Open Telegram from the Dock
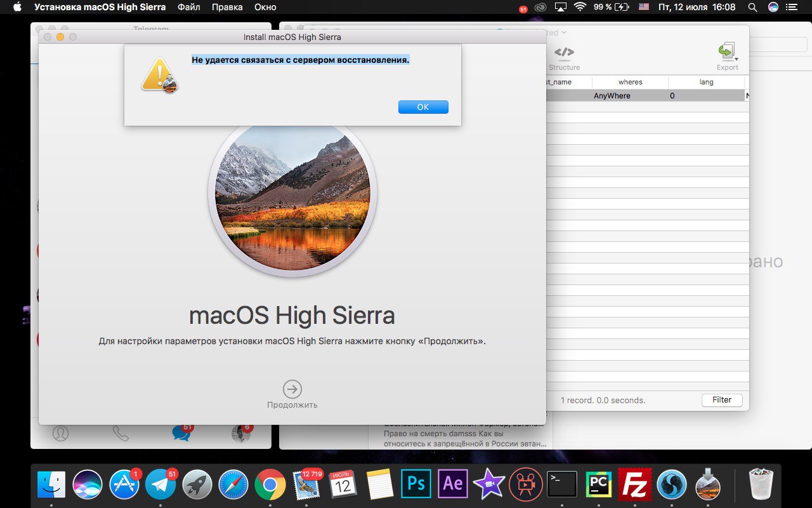This screenshot has width=812, height=508. click(x=160, y=485)
